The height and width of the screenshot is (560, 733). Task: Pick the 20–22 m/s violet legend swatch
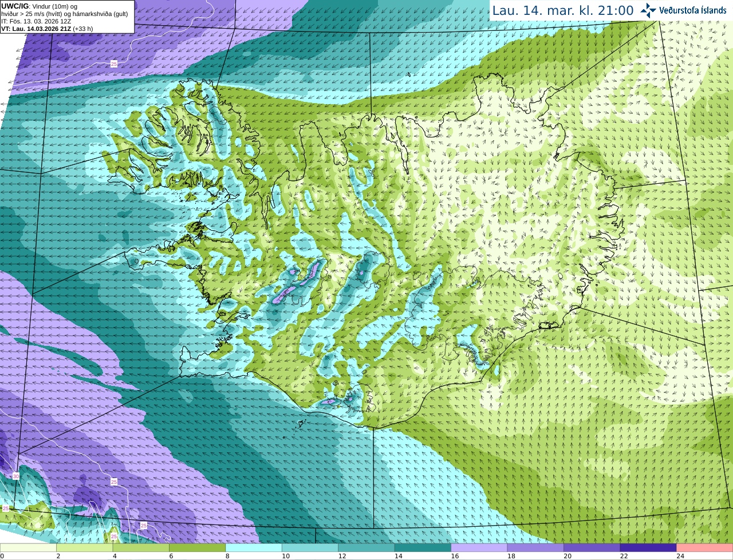[x=592, y=548]
